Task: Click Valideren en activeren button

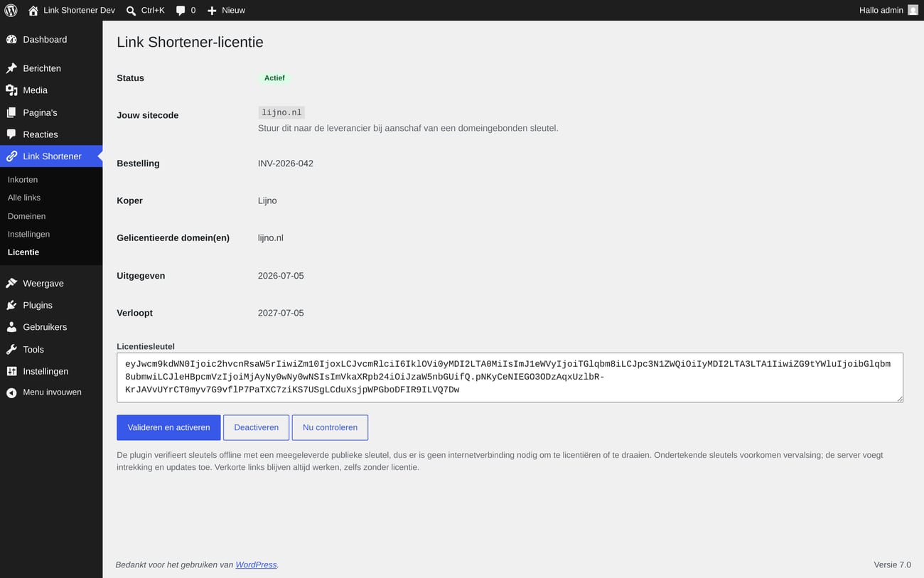Action: 168,427
